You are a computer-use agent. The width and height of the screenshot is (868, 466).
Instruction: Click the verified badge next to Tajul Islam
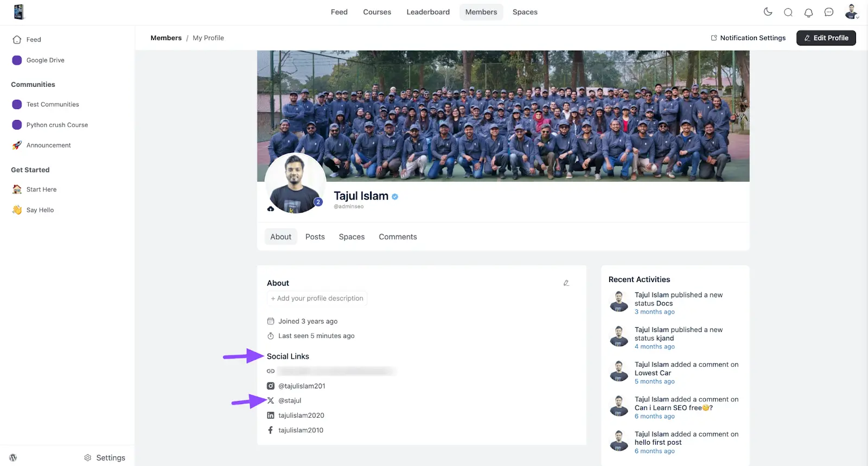[395, 197]
